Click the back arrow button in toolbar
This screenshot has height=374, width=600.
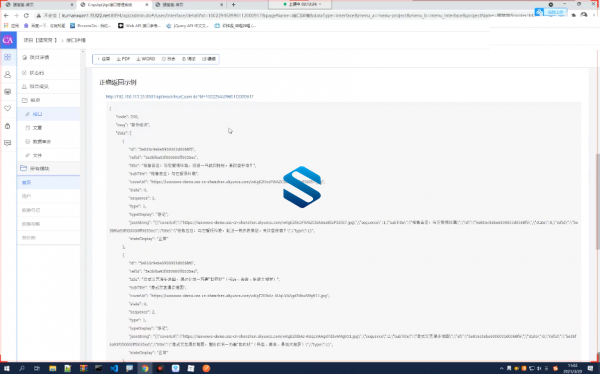coord(104,59)
